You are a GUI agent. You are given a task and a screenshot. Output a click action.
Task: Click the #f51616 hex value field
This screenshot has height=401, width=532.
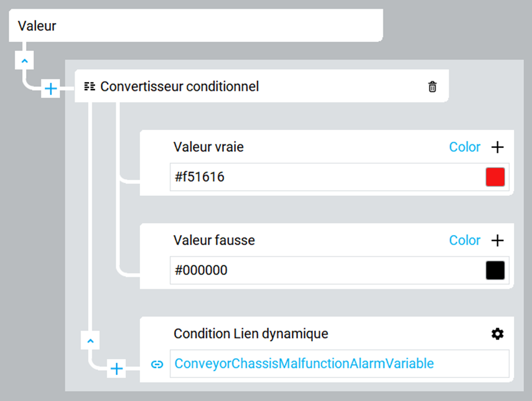(324, 177)
